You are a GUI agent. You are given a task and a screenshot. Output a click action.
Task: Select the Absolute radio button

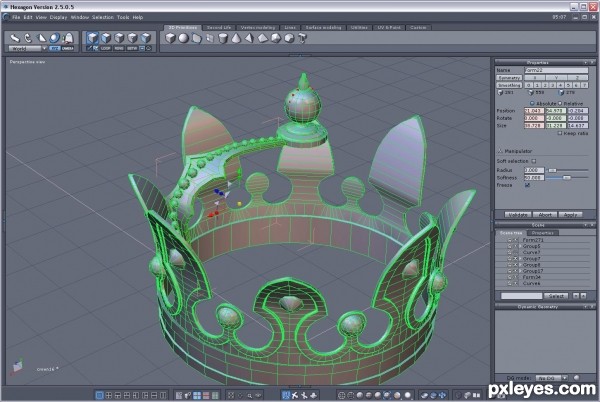coord(532,104)
